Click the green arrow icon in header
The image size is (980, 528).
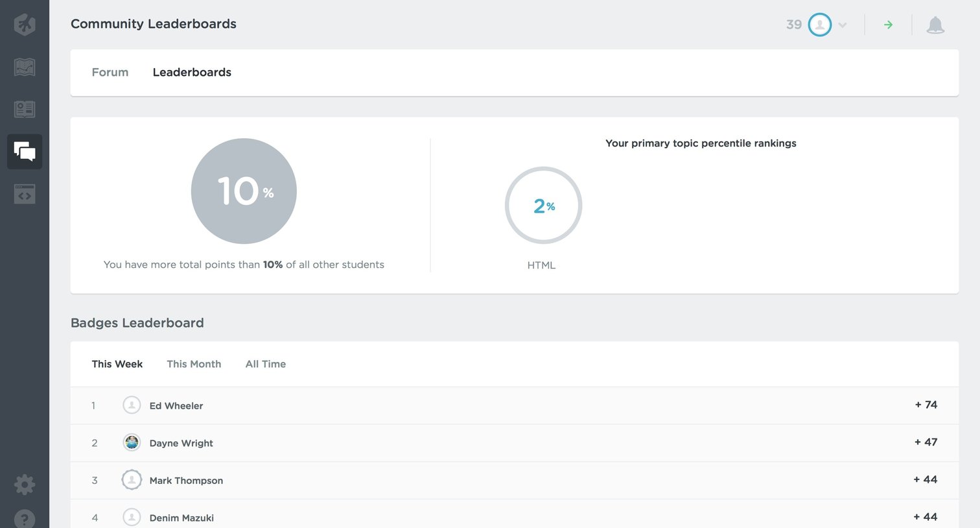(889, 25)
